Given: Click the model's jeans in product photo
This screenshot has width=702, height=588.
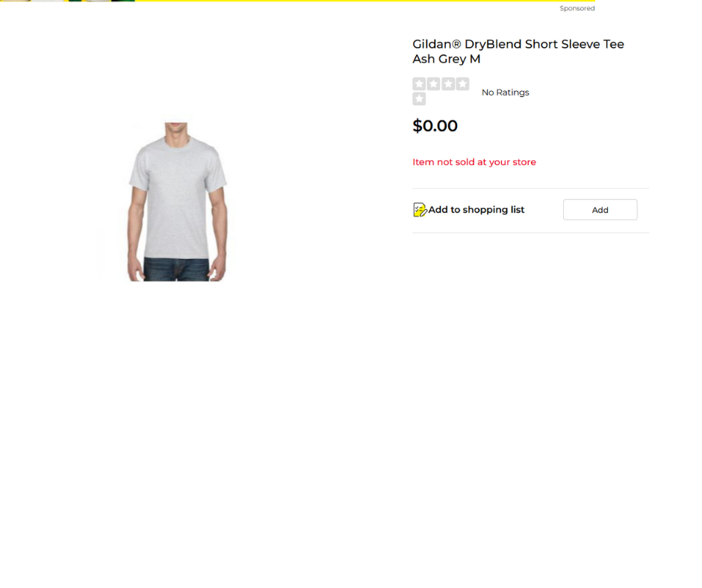Looking at the screenshot, I should coord(176,270).
